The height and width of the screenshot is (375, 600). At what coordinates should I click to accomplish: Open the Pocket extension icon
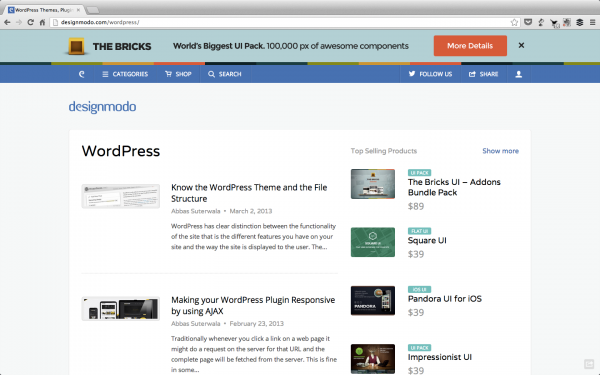528,22
